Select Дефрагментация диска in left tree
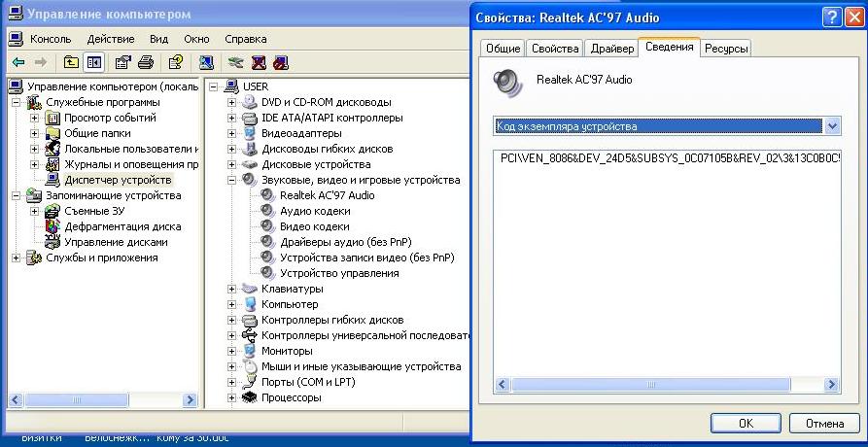Image resolution: width=868 pixels, height=447 pixels. pyautogui.click(x=122, y=226)
